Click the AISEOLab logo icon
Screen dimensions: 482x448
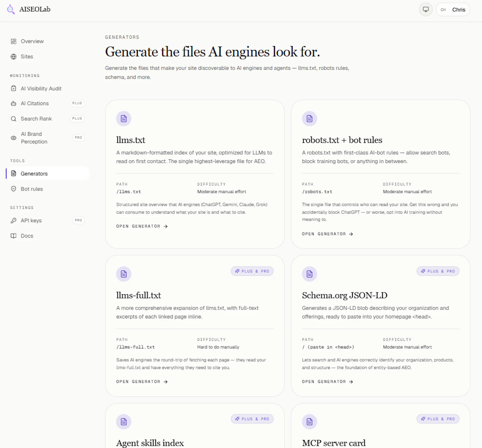[x=11, y=9]
